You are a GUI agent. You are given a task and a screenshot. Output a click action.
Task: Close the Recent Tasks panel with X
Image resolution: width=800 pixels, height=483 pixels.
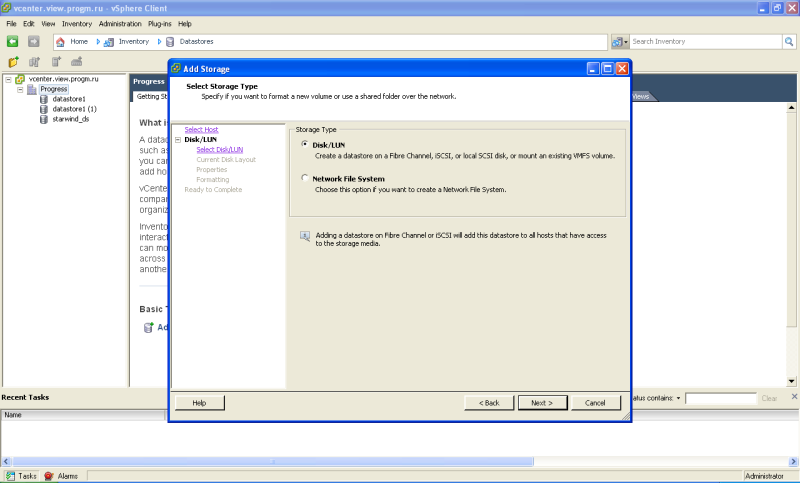794,396
